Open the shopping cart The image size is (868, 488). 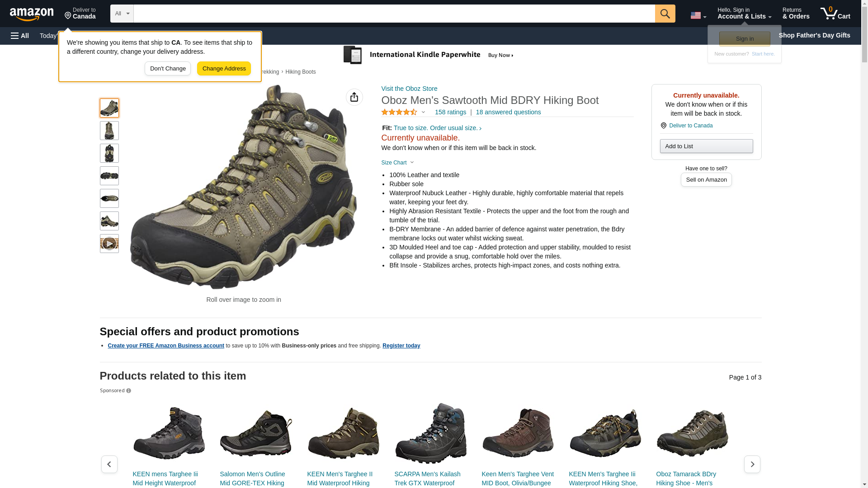click(x=835, y=14)
